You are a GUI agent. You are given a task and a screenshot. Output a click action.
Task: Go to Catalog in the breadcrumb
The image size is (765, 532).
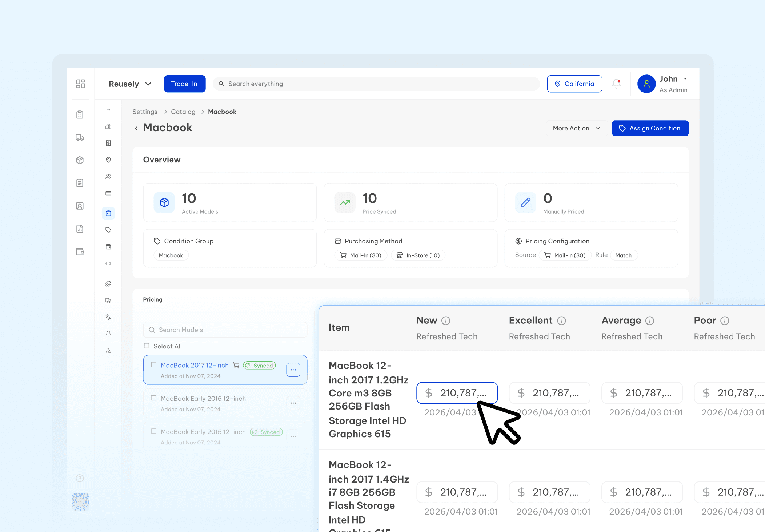(183, 112)
